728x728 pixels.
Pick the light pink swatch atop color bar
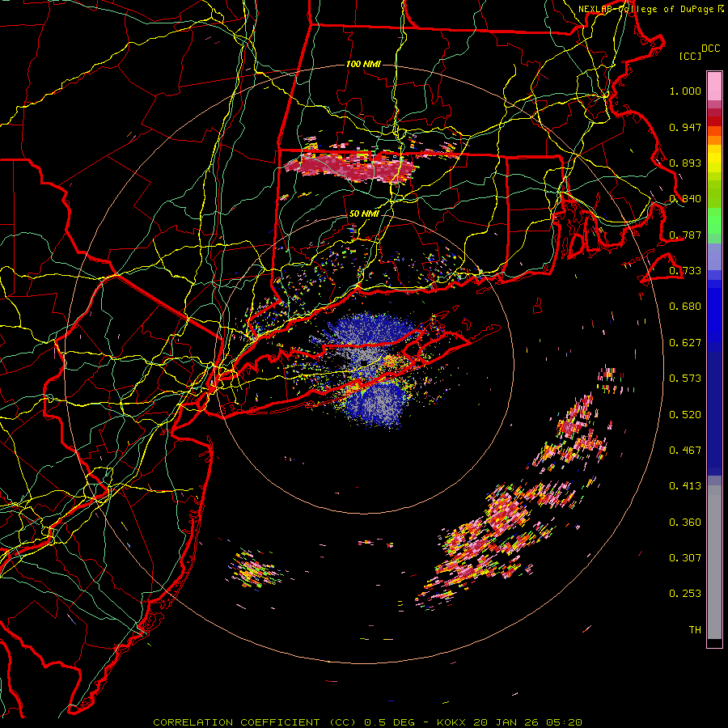pyautogui.click(x=714, y=86)
